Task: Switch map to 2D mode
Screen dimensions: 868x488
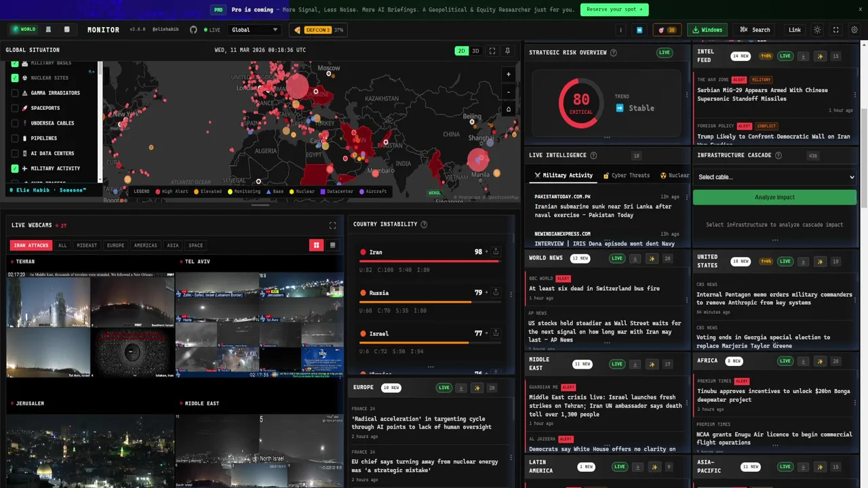Action: point(461,51)
